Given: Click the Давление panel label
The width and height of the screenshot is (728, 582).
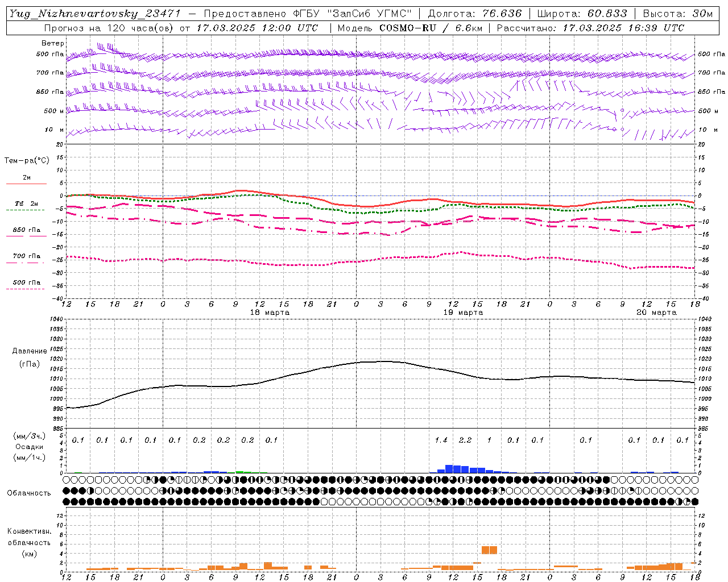Looking at the screenshot, I should [x=30, y=351].
